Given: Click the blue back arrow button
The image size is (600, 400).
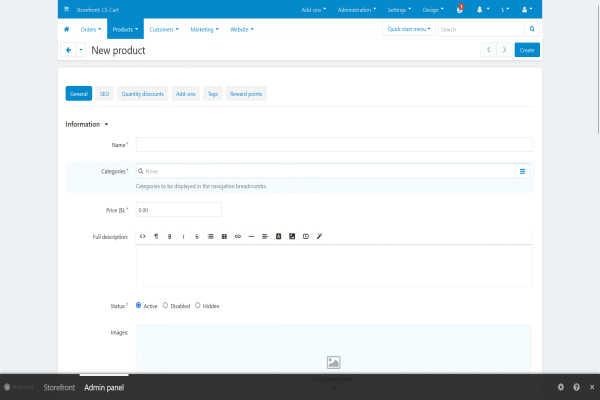Looking at the screenshot, I should pyautogui.click(x=68, y=50).
